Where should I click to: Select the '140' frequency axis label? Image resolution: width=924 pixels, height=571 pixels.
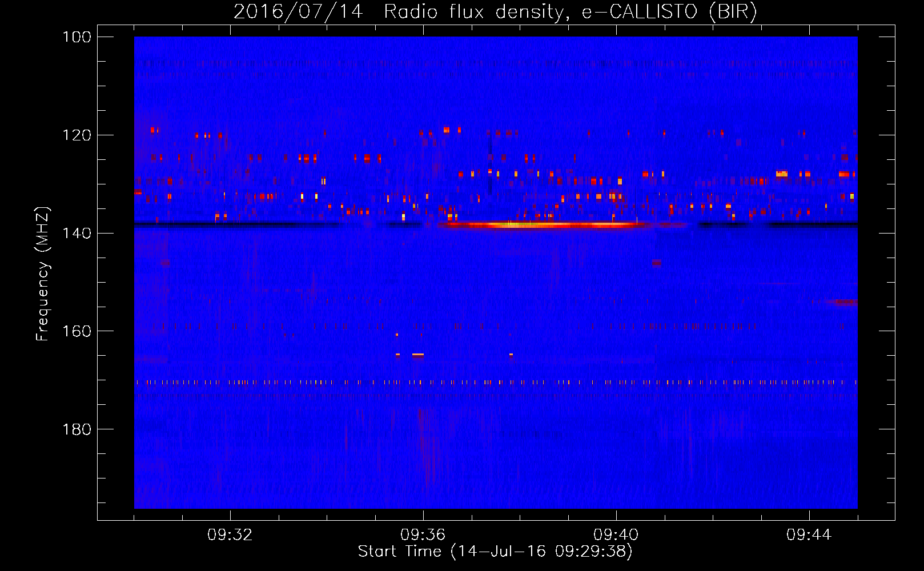(78, 233)
